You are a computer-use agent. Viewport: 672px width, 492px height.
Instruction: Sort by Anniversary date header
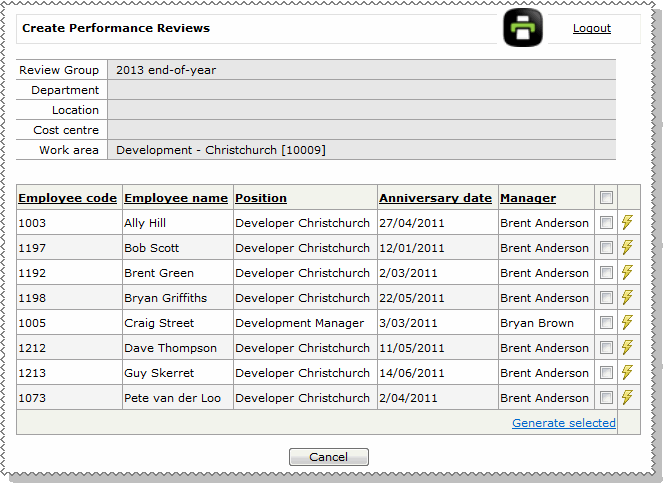click(435, 198)
